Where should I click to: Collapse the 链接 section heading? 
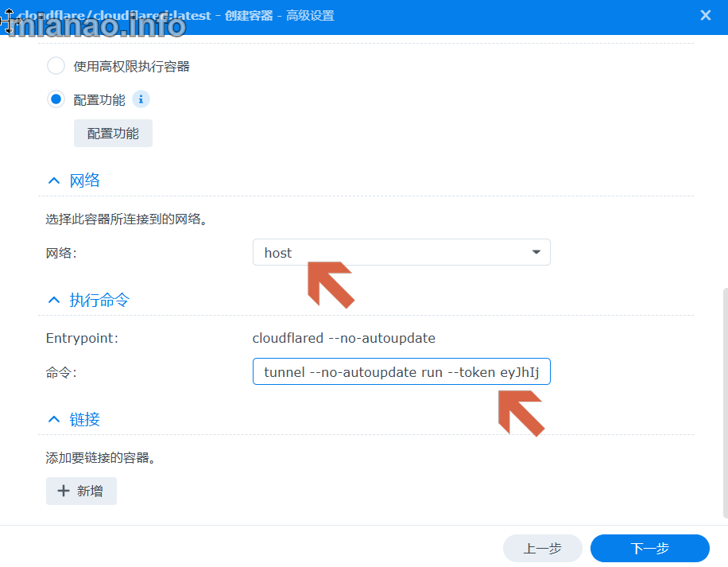(84, 419)
